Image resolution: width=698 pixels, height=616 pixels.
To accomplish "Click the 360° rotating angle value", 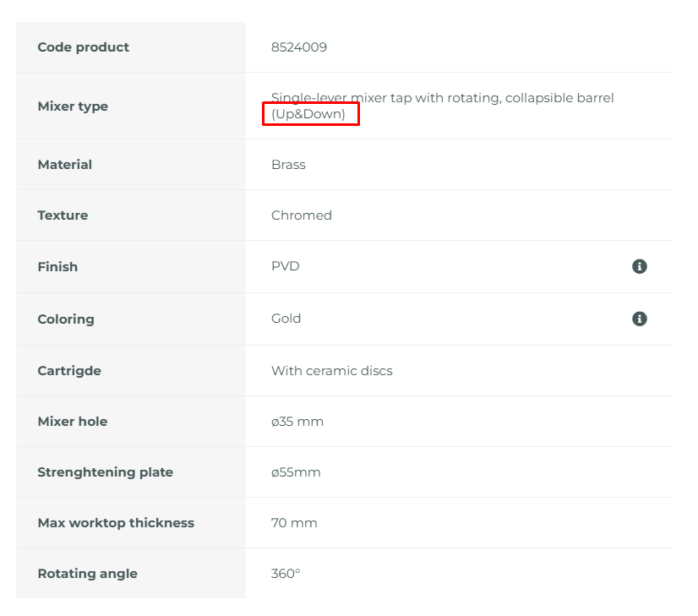I will (x=286, y=574).
